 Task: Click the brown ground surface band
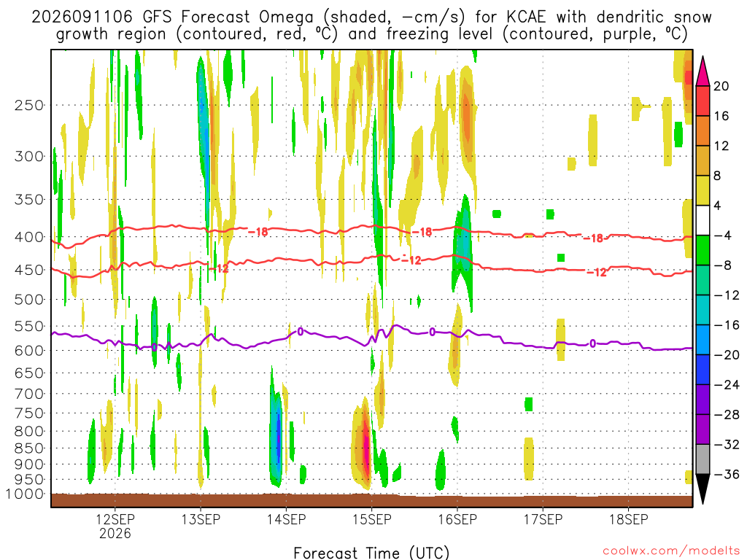pos(371,500)
